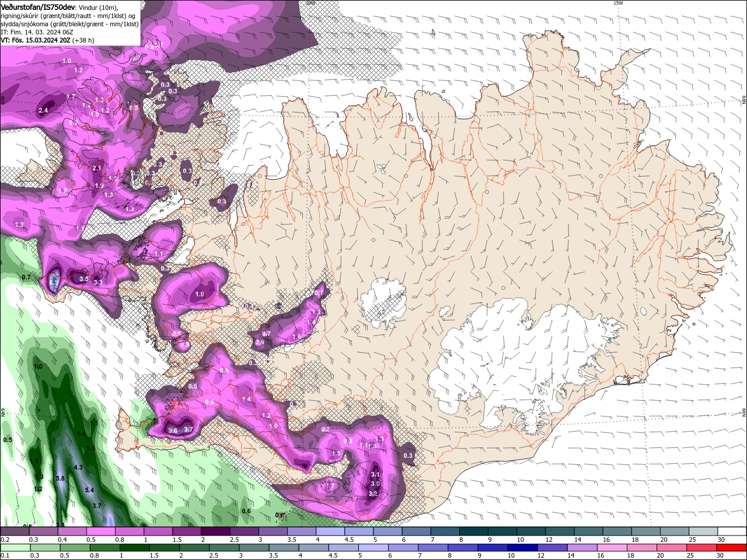This screenshot has width=747, height=560.
Task: Click the 3.3 snowfall value on the map
Action: 98,282
